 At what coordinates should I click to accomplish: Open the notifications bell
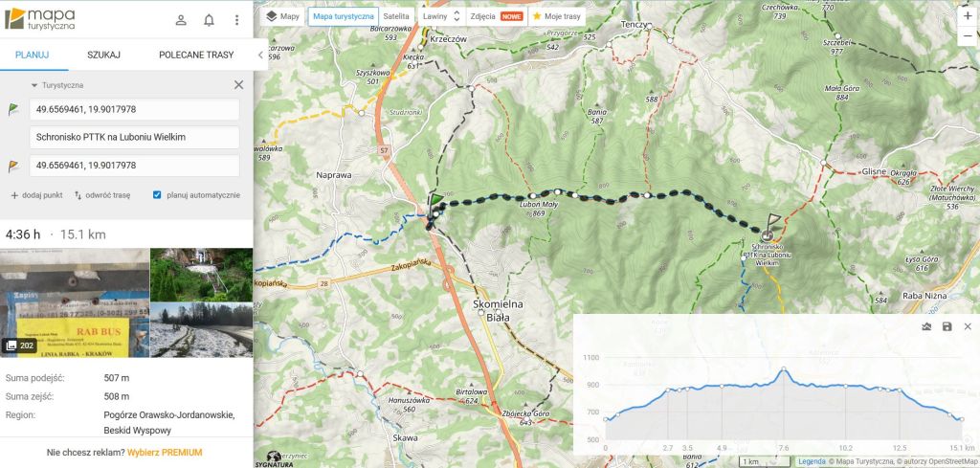pos(209,20)
